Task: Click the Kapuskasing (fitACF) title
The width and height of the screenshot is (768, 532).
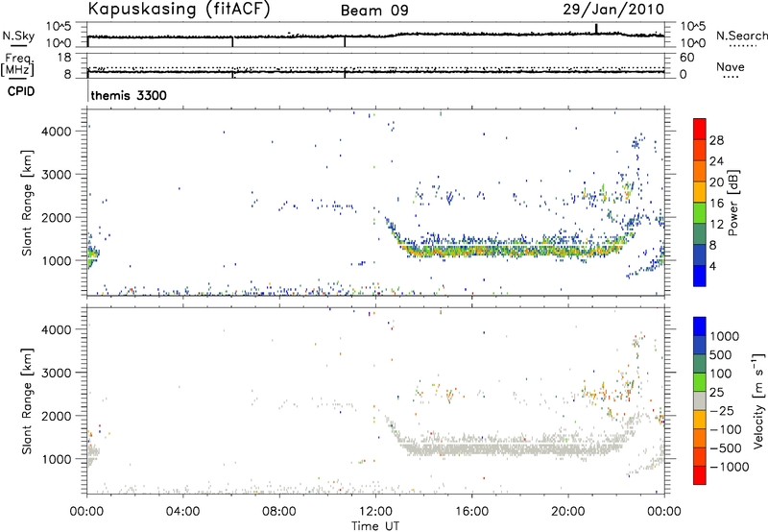Action: click(x=179, y=10)
